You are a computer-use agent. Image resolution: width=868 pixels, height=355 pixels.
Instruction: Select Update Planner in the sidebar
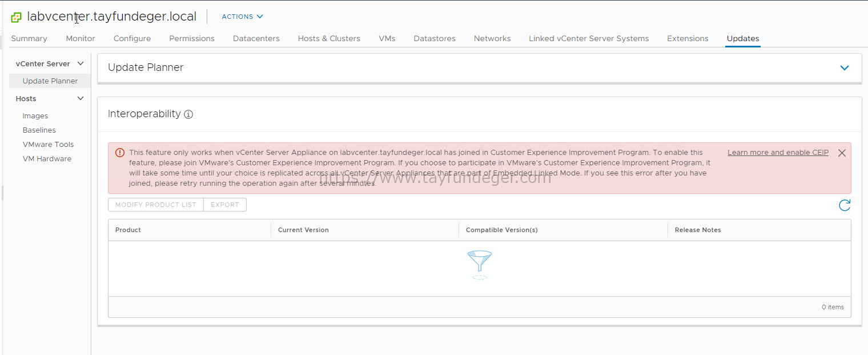[50, 81]
